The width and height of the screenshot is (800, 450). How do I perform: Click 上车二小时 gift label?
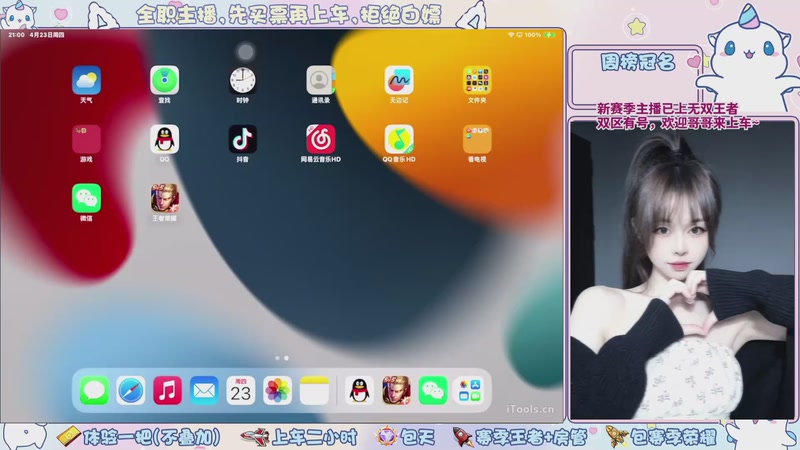(x=314, y=437)
